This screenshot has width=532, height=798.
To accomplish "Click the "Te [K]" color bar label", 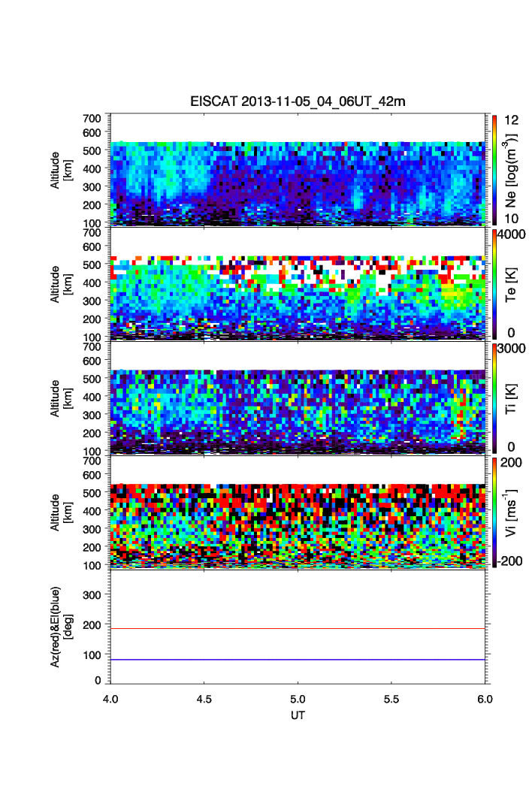I will tap(511, 285).
